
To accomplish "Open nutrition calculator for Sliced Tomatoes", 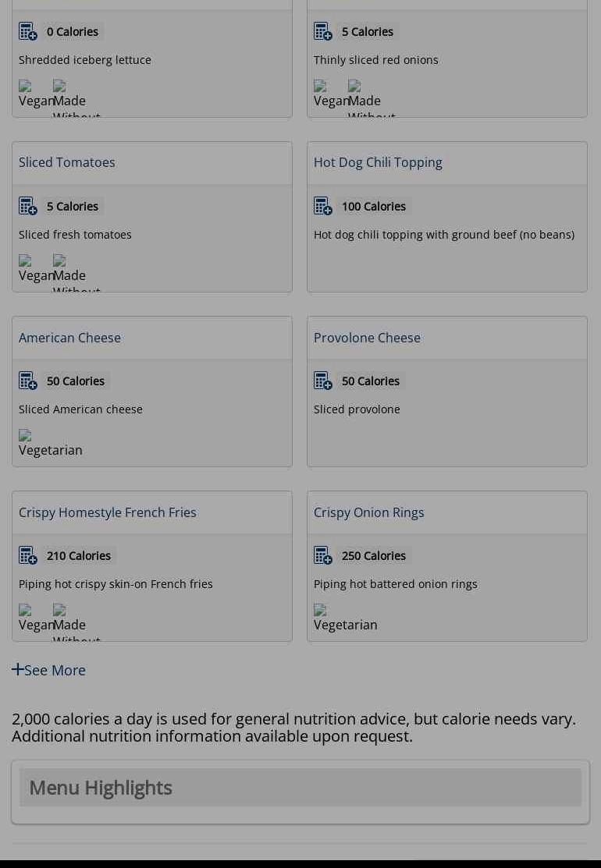I will coord(28,207).
